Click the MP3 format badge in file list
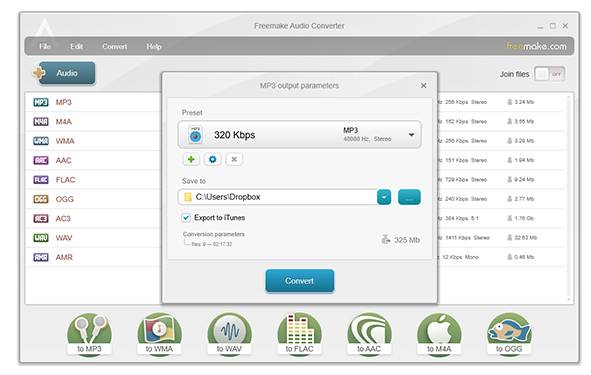The width and height of the screenshot is (591, 375). click(x=41, y=102)
